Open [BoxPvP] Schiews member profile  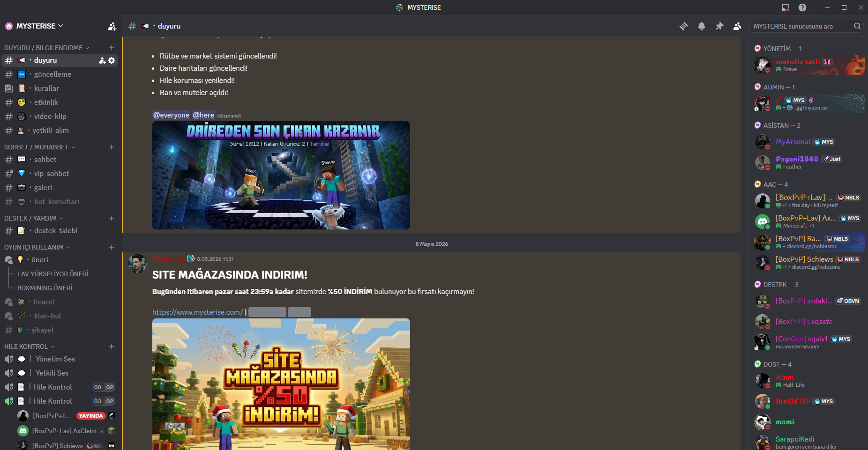tap(809, 263)
